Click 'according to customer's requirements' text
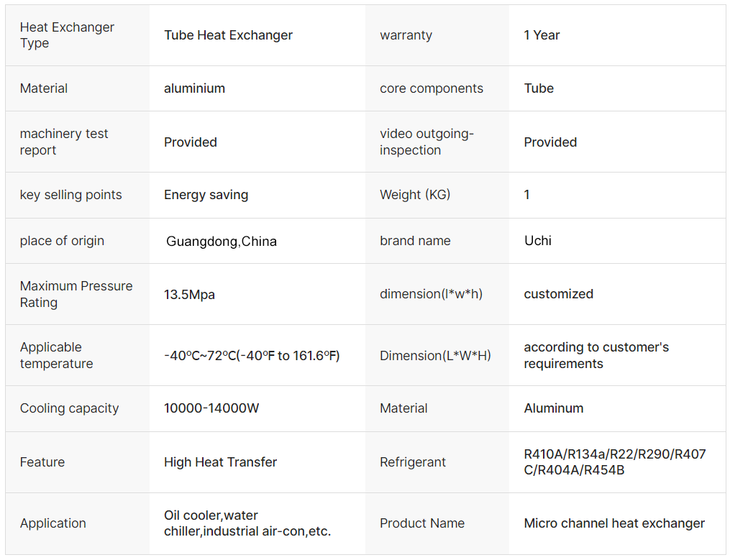The image size is (730, 560). click(596, 355)
